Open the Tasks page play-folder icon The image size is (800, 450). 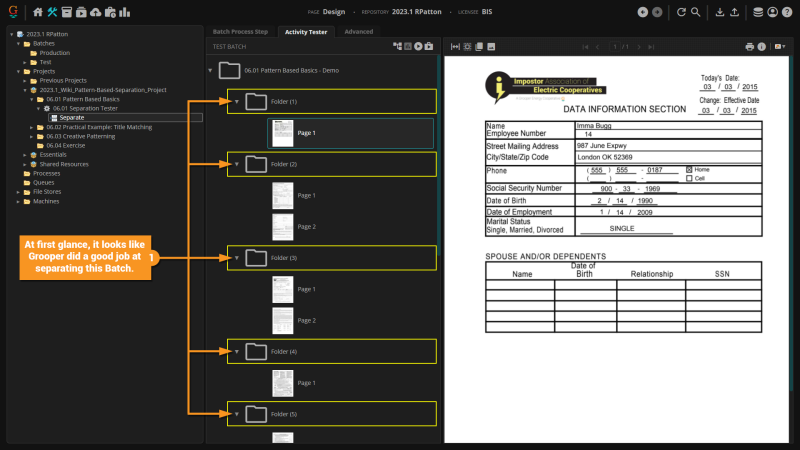(x=81, y=12)
